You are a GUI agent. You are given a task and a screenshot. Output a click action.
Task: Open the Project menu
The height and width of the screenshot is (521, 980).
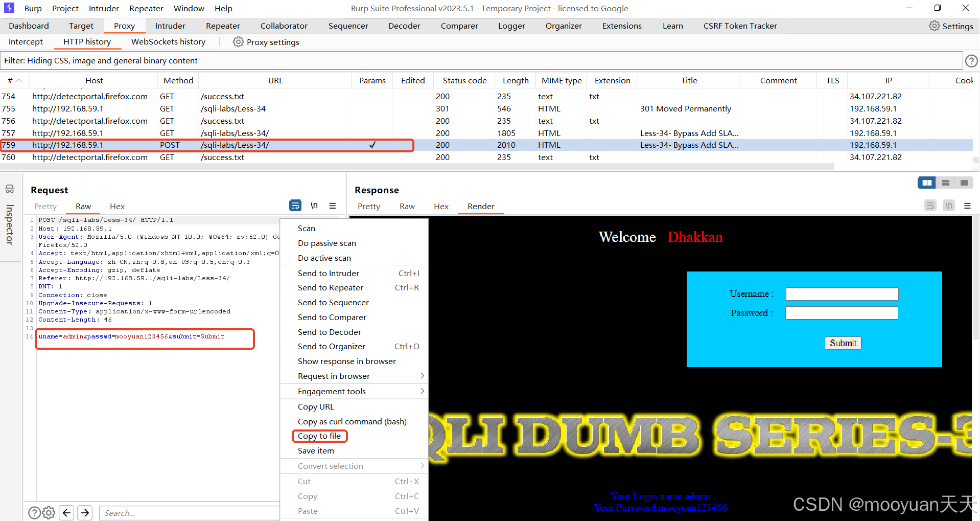65,8
